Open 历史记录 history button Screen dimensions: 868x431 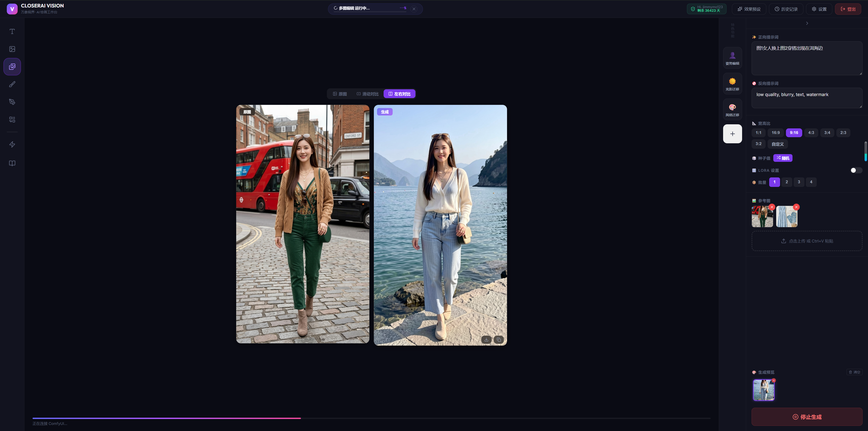[x=786, y=9]
